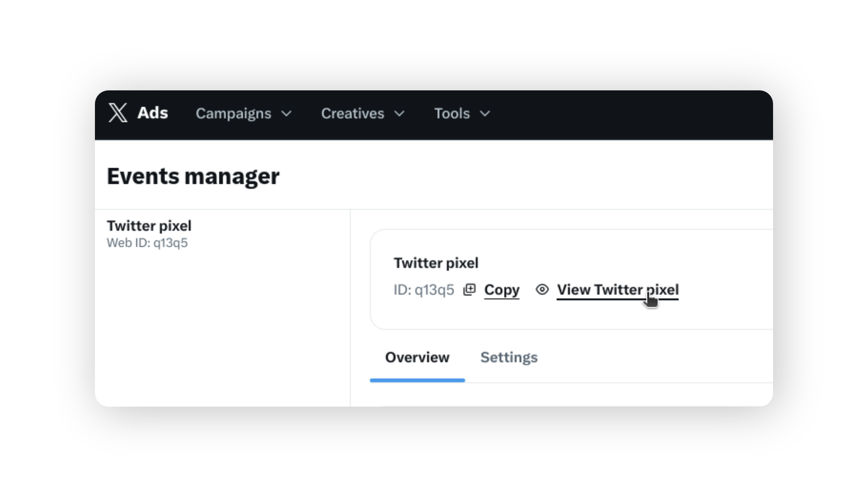868x497 pixels.
Task: Switch to the Overview tab
Action: click(417, 357)
